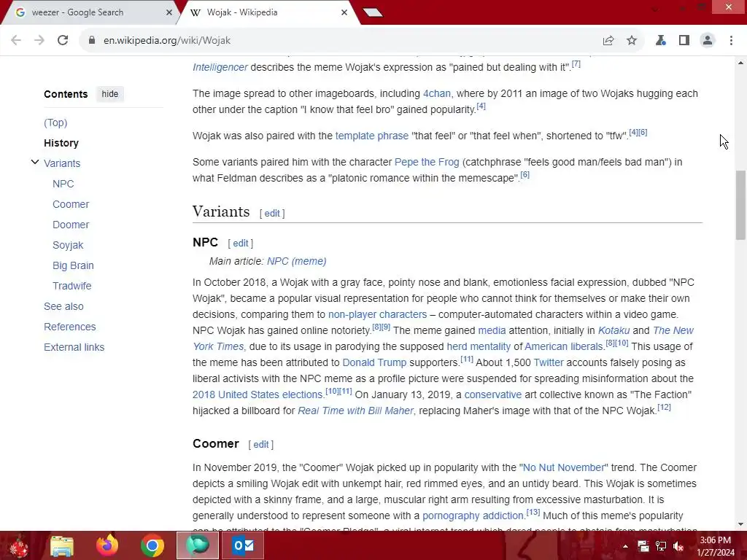
Task: Go to Variants in contents
Action: 62,163
